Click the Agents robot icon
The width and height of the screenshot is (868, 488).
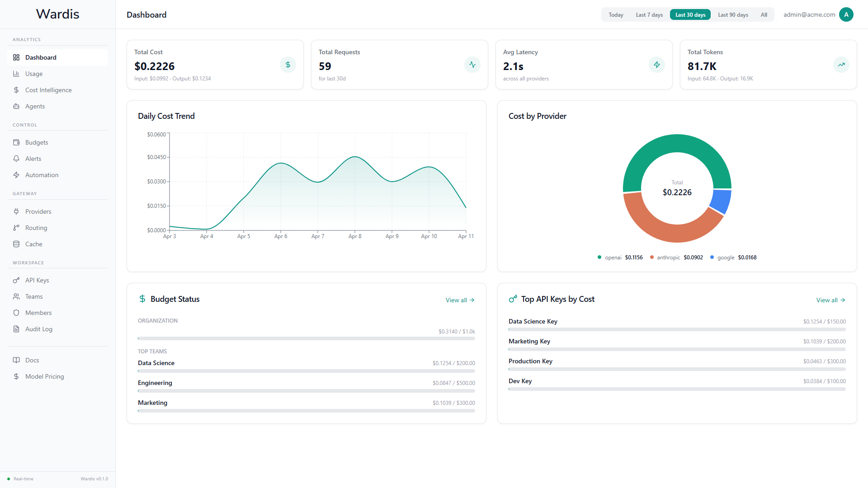(16, 106)
